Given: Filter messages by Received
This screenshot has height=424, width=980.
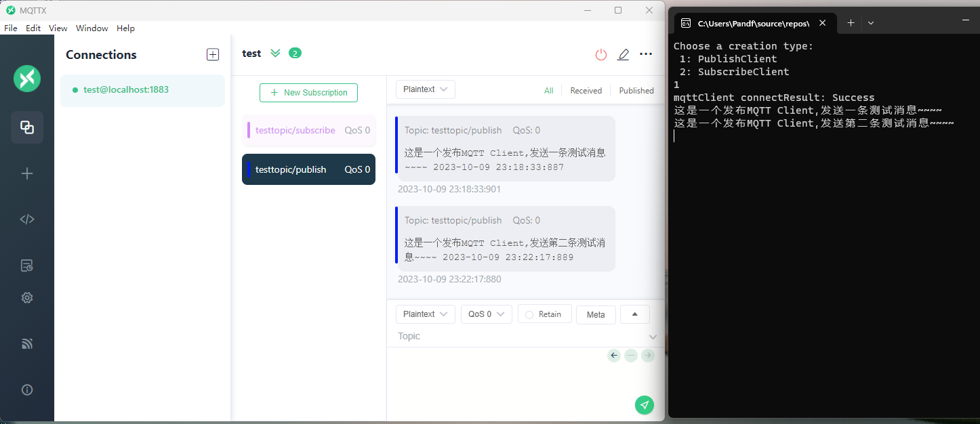Looking at the screenshot, I should point(586,91).
